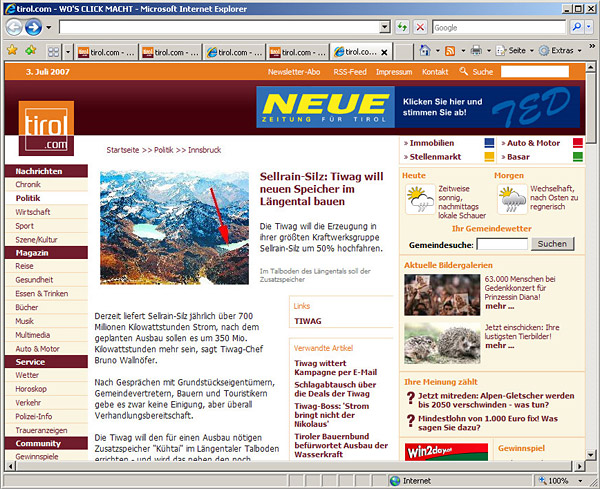Open the TIWAG link under Links
The image size is (600, 489).
(307, 321)
